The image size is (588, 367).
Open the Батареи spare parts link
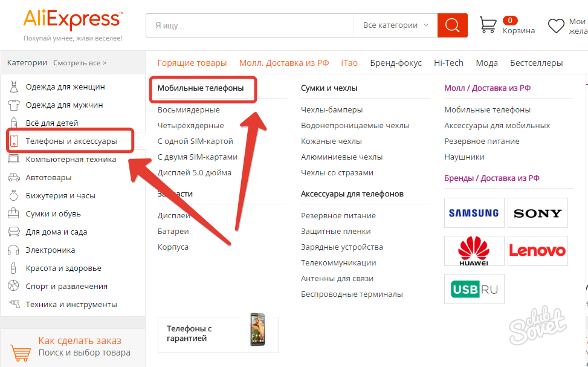pos(173,232)
